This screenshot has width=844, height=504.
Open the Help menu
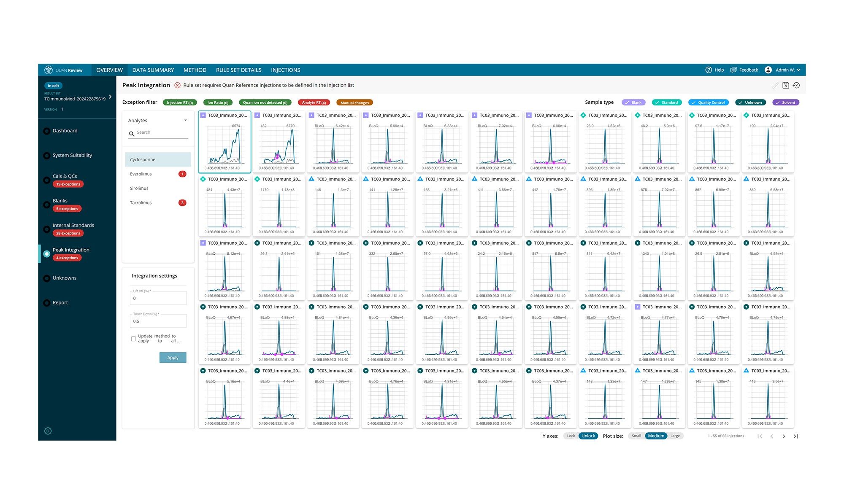point(714,70)
